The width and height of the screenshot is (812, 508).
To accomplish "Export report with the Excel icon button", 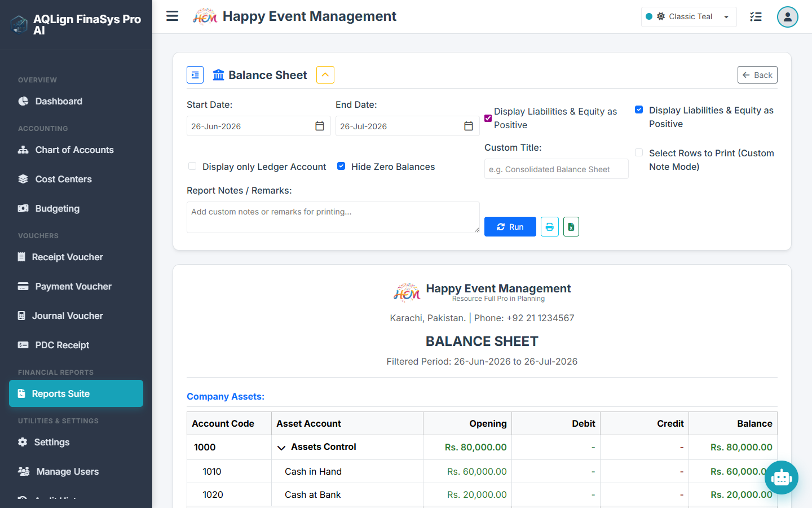I will [x=571, y=227].
